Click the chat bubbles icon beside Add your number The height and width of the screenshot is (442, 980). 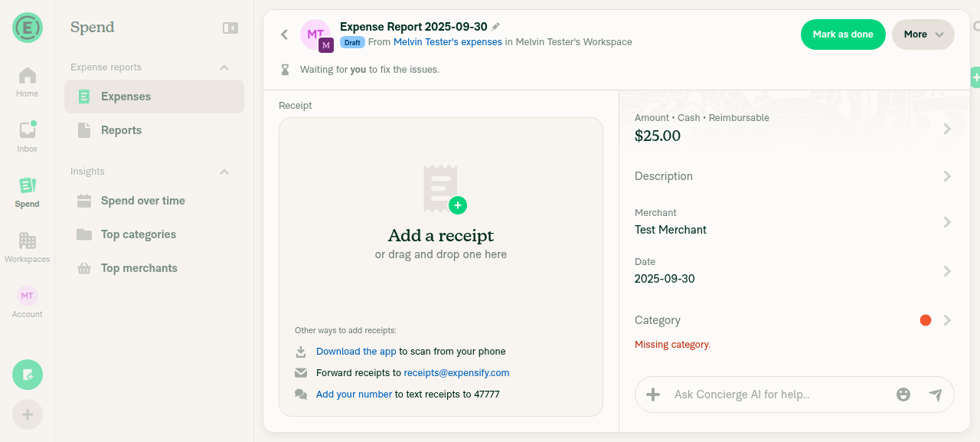[x=301, y=395]
